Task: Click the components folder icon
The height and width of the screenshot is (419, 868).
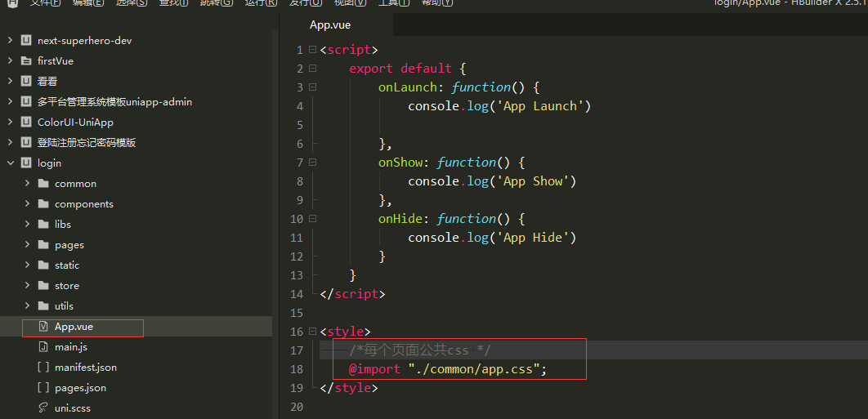Action: coord(43,203)
